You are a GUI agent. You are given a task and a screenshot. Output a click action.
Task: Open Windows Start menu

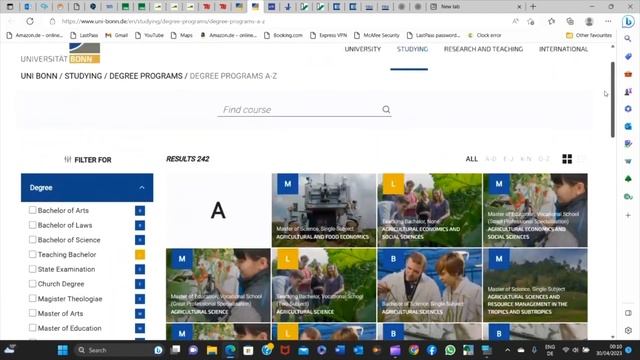(x=62, y=350)
